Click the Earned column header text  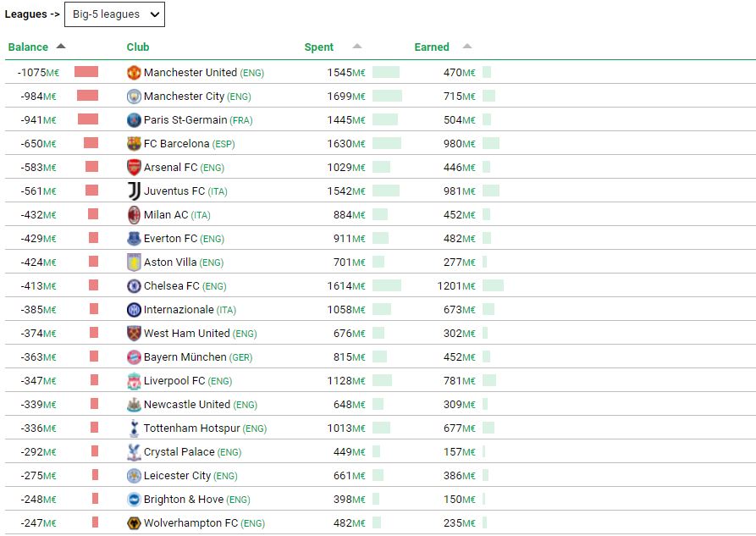[432, 47]
